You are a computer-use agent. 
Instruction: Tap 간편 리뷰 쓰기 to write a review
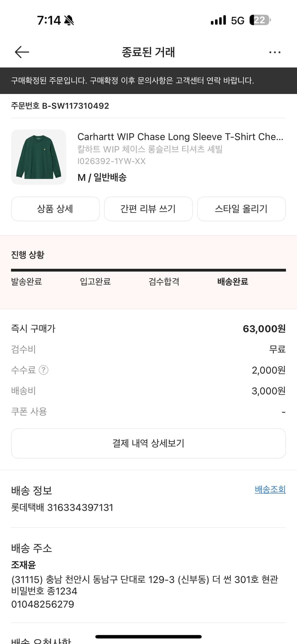[148, 209]
